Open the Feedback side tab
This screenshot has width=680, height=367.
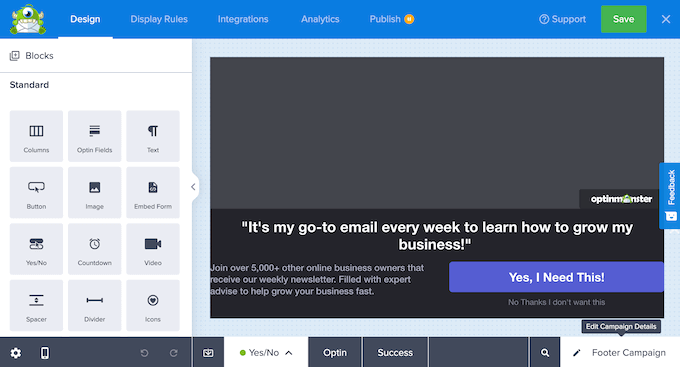(x=670, y=195)
